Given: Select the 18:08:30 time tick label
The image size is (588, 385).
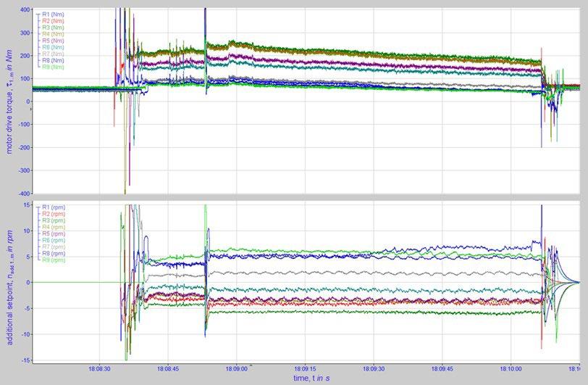Looking at the screenshot, I should [x=99, y=369].
